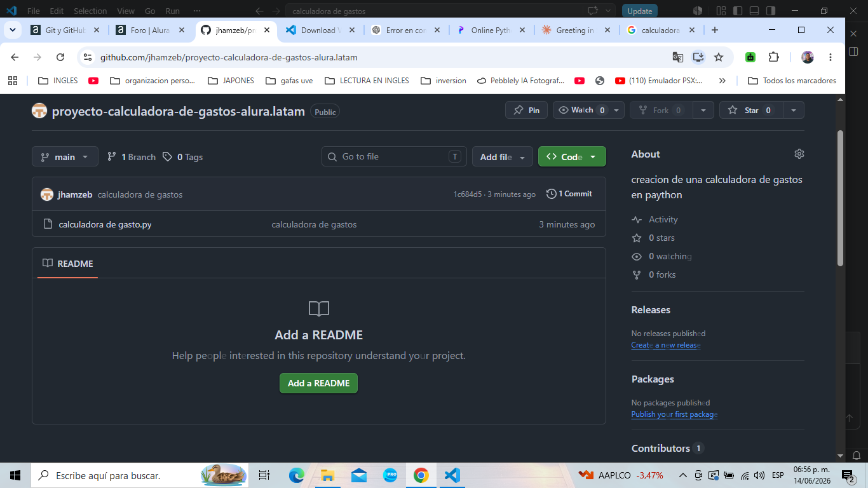This screenshot has height=488, width=868.
Task: Open the Contributors section heading
Action: point(661,448)
